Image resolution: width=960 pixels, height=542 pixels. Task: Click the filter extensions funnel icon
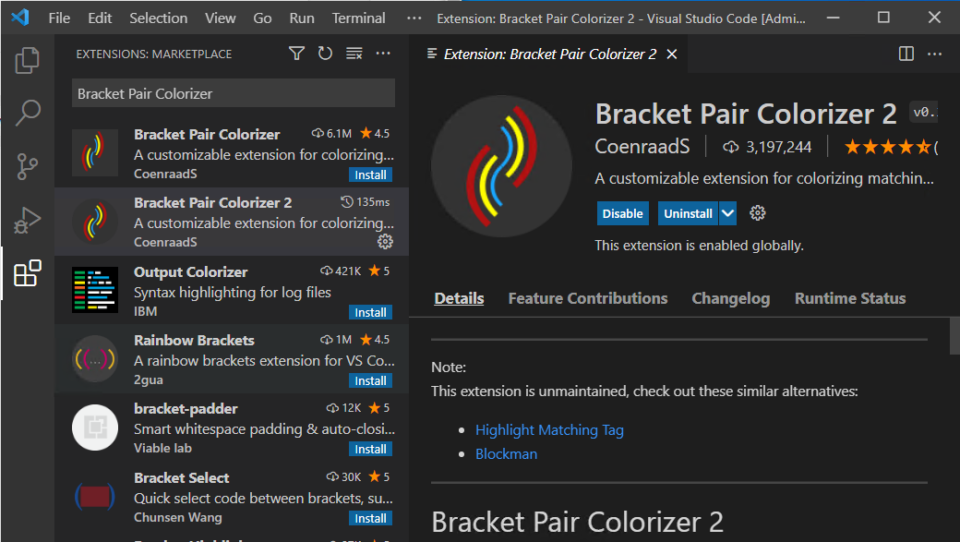click(x=296, y=54)
